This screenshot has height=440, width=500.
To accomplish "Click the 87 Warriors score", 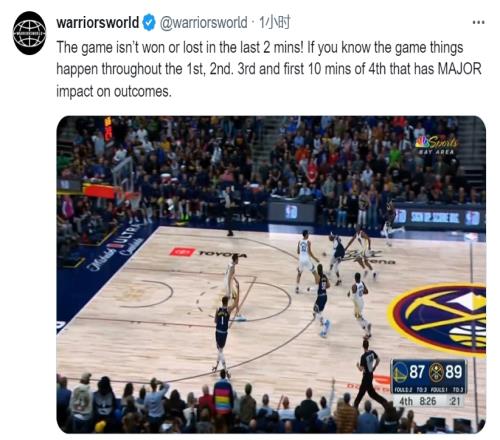I will 417,372.
